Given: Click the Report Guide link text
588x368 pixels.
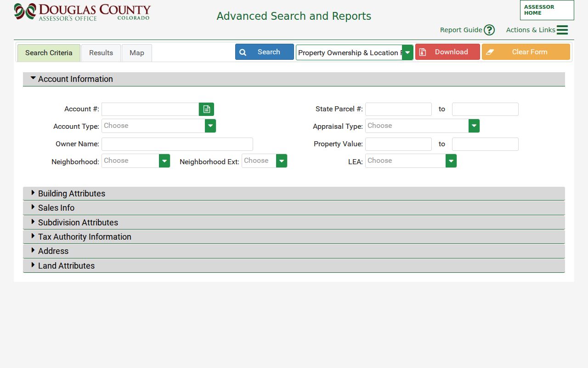Looking at the screenshot, I should coord(461,30).
